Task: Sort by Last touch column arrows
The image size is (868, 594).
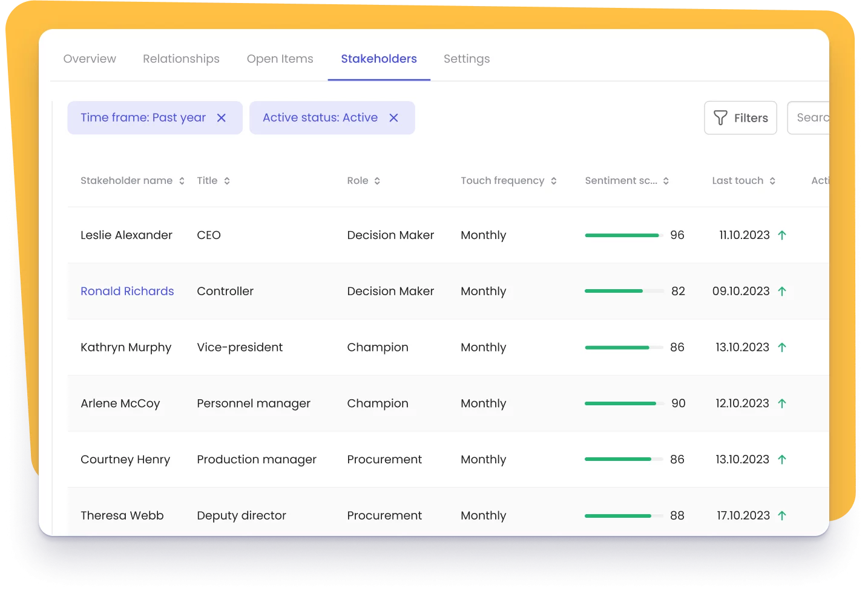Action: coord(772,181)
